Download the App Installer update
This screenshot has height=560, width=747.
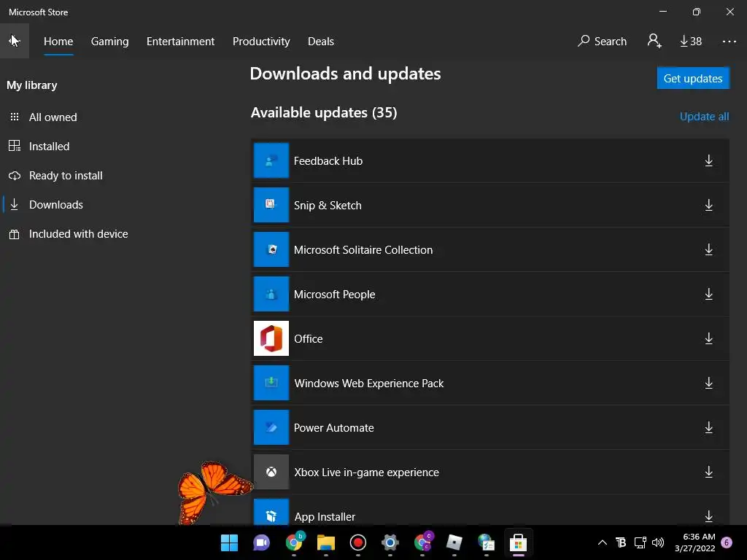(708, 516)
